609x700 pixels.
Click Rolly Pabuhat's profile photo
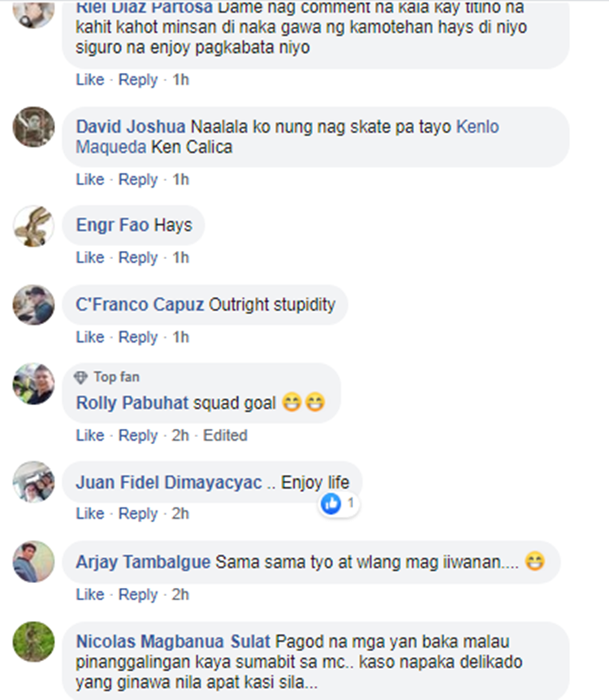click(33, 384)
